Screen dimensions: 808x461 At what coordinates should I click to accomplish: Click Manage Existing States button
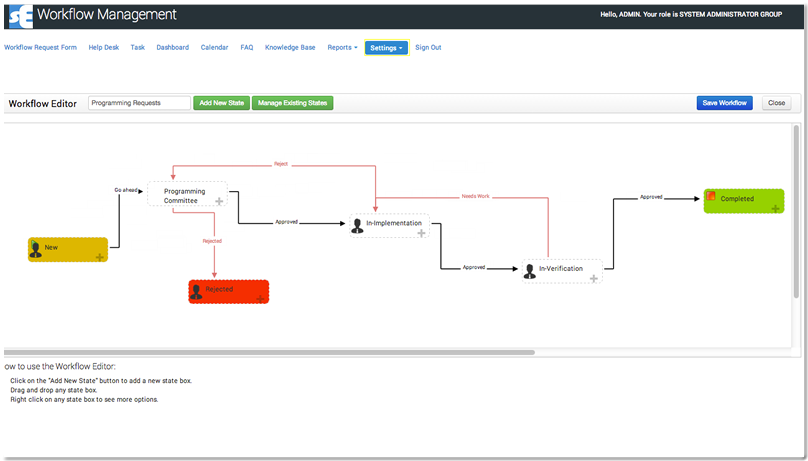coord(293,103)
